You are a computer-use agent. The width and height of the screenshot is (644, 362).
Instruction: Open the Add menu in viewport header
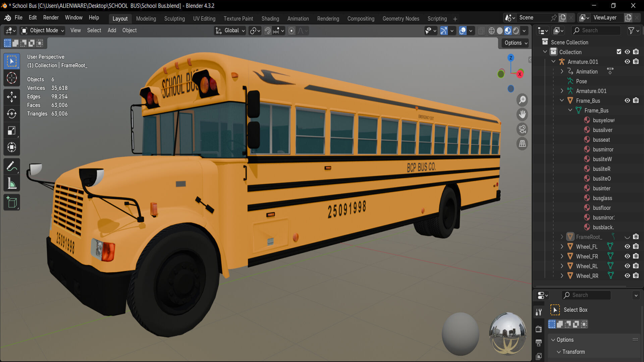click(112, 31)
